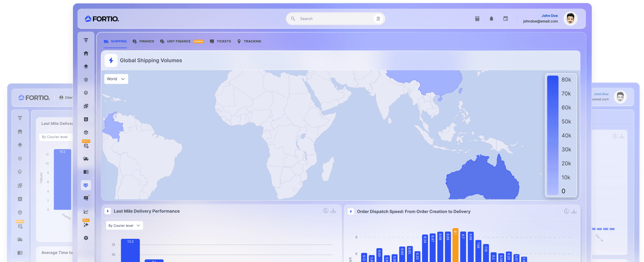Viewport: 644px width, 262px height.
Task: Open the settings gear icon in sidebar
Action: (x=86, y=238)
